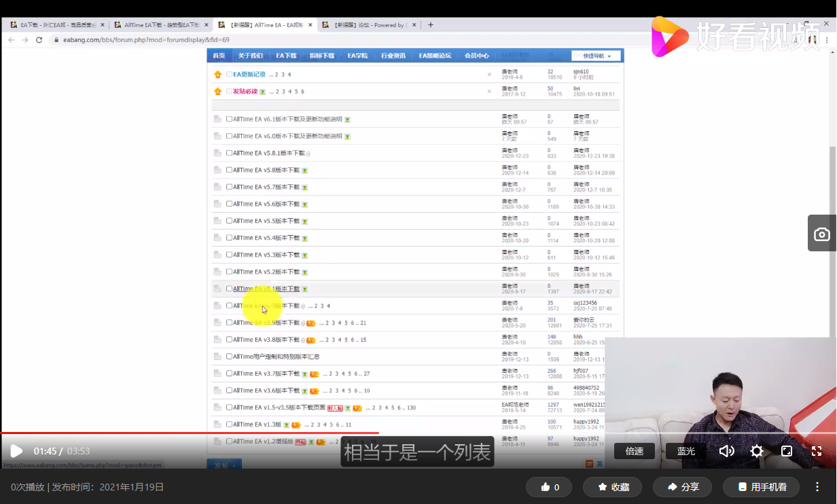Open the 发帖 new post dropdown button

point(224,465)
